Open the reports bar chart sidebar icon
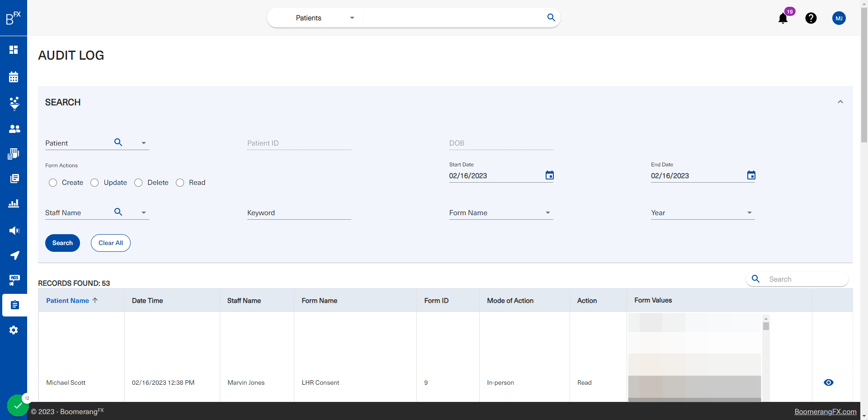The width and height of the screenshot is (868, 420). click(14, 203)
